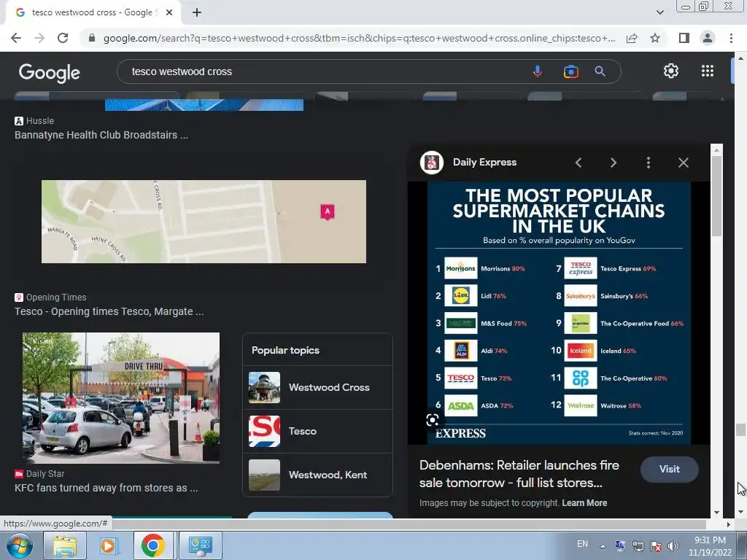Open supermarket chains infographic image
The height and width of the screenshot is (560, 747).
559,313
